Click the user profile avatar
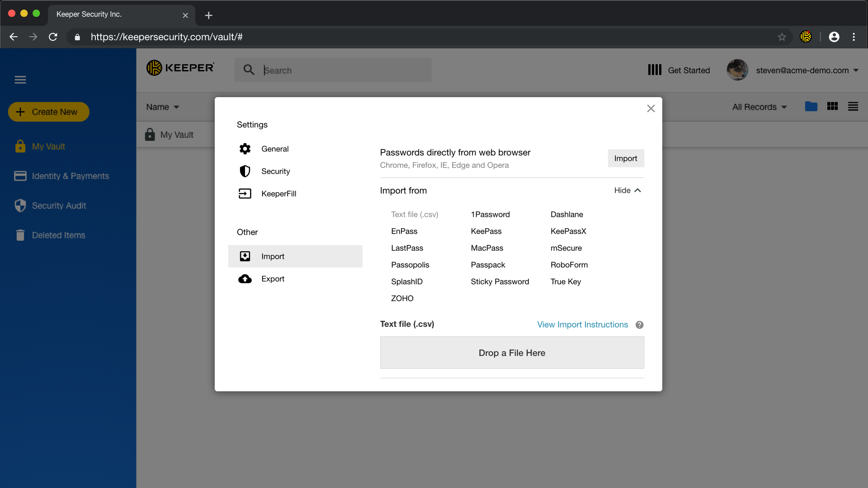 737,70
